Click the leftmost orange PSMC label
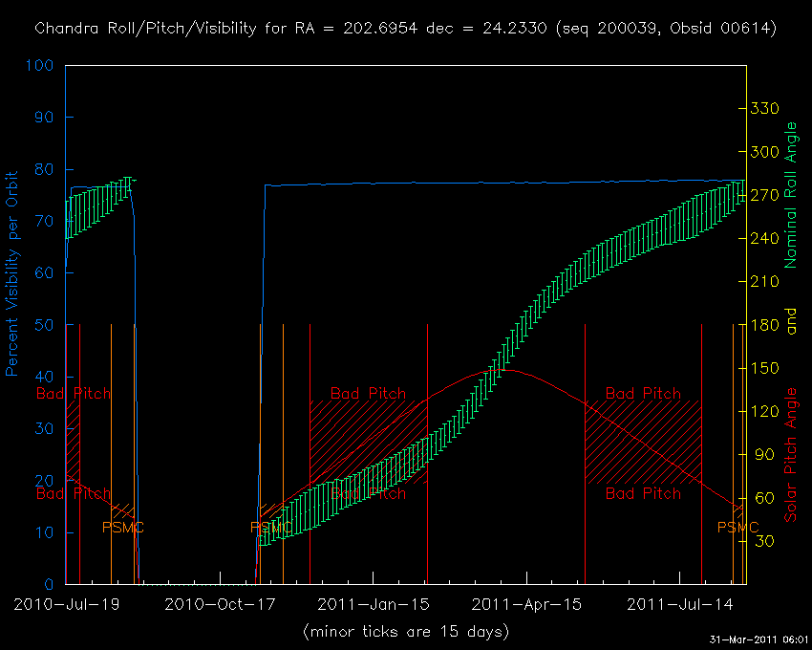Viewport: 812px width, 650px height. 123,528
